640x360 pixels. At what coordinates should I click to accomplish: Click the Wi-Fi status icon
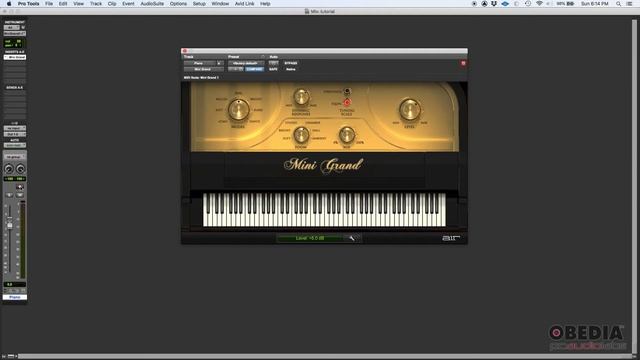point(539,4)
